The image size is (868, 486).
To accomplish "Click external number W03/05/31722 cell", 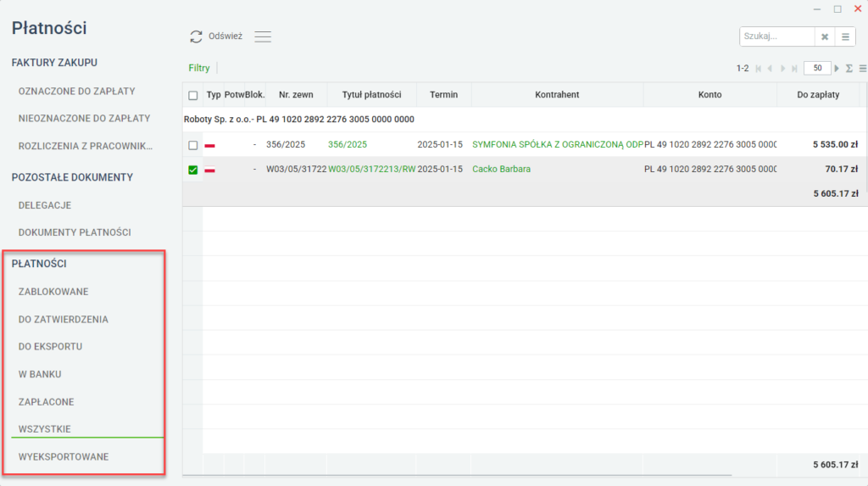I will click(x=296, y=169).
